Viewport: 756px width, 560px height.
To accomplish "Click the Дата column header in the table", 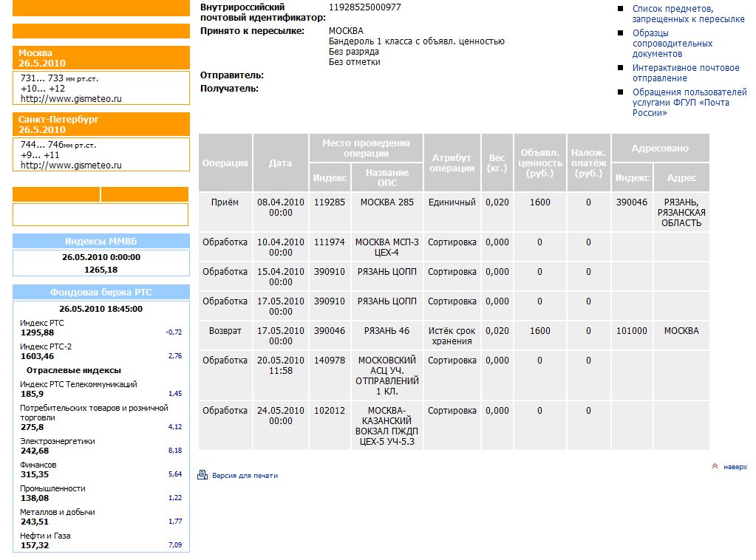I will (x=280, y=163).
